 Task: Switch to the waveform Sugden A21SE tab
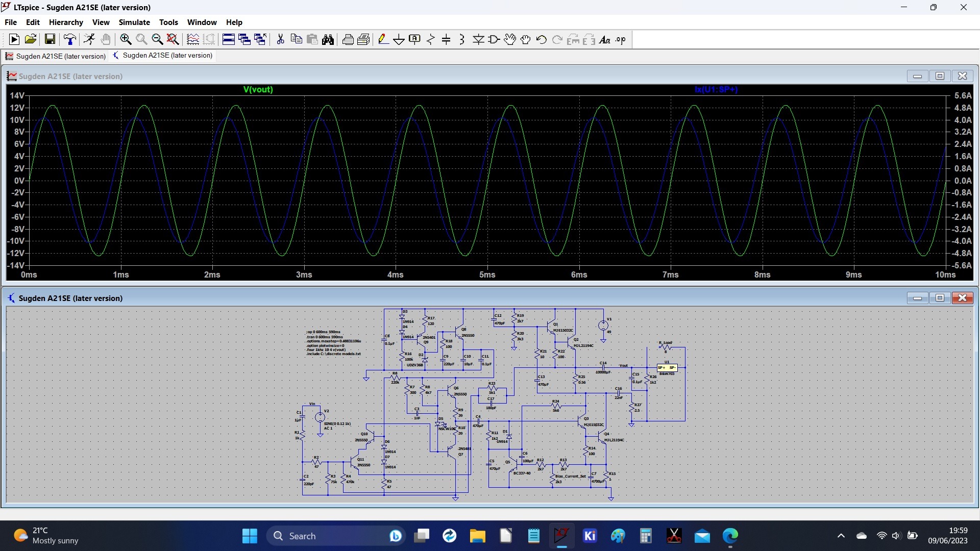tap(56, 56)
